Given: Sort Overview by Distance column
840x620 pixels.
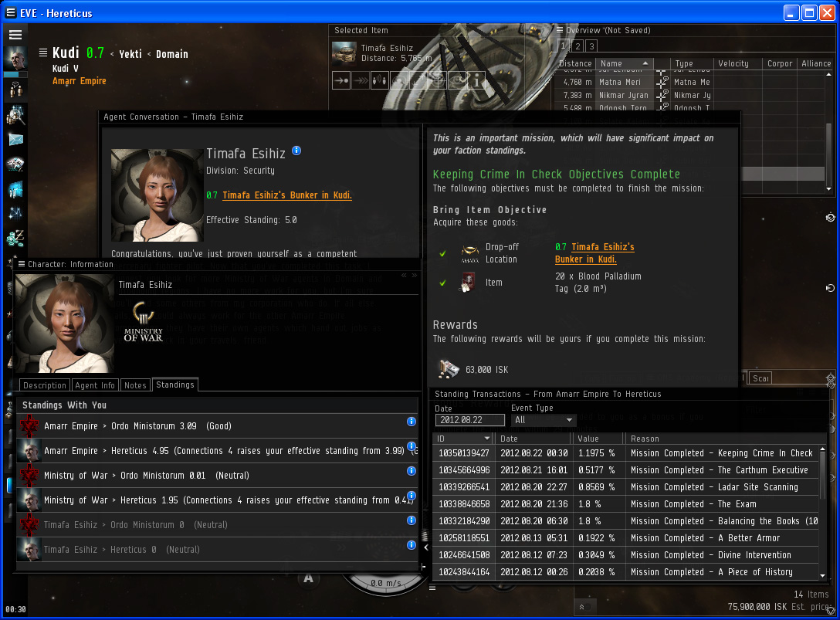Looking at the screenshot, I should 575,63.
